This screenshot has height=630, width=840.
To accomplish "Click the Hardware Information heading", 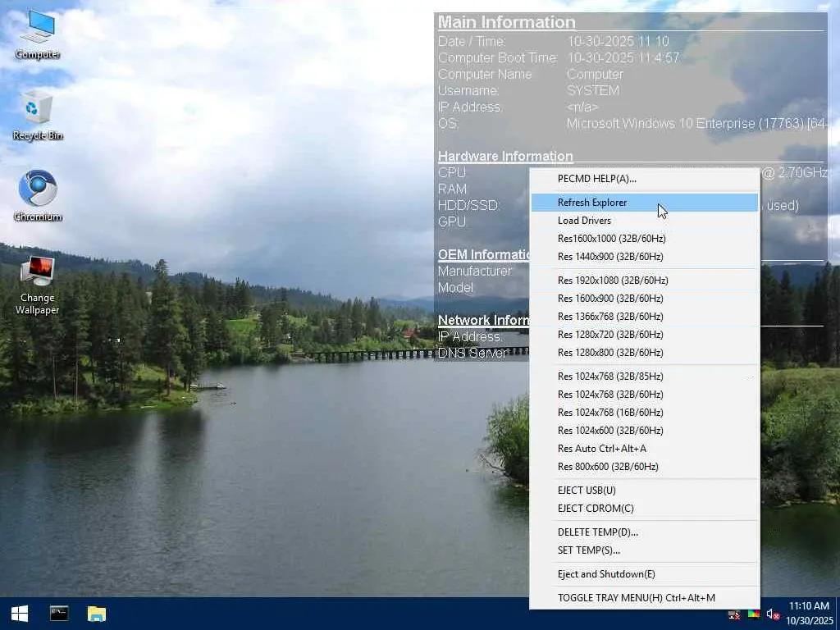I will [505, 157].
